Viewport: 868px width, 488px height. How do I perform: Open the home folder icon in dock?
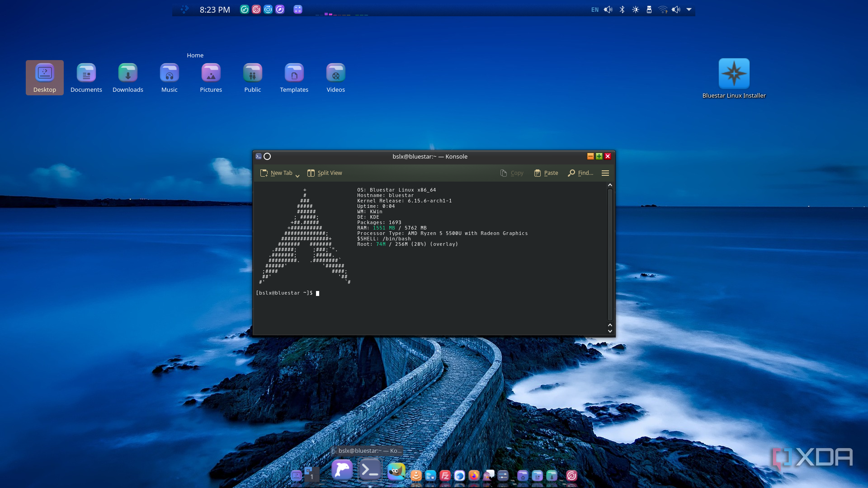click(523, 475)
